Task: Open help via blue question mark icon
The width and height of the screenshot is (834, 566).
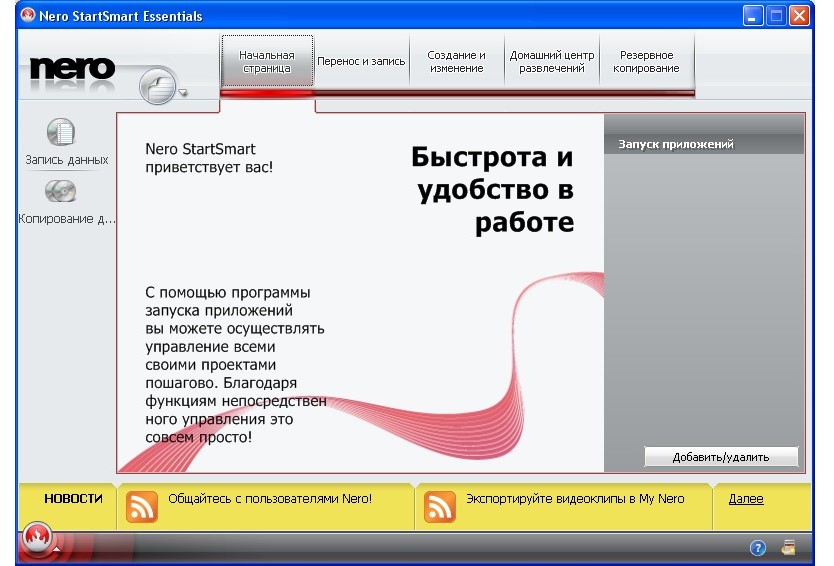Action: [758, 547]
